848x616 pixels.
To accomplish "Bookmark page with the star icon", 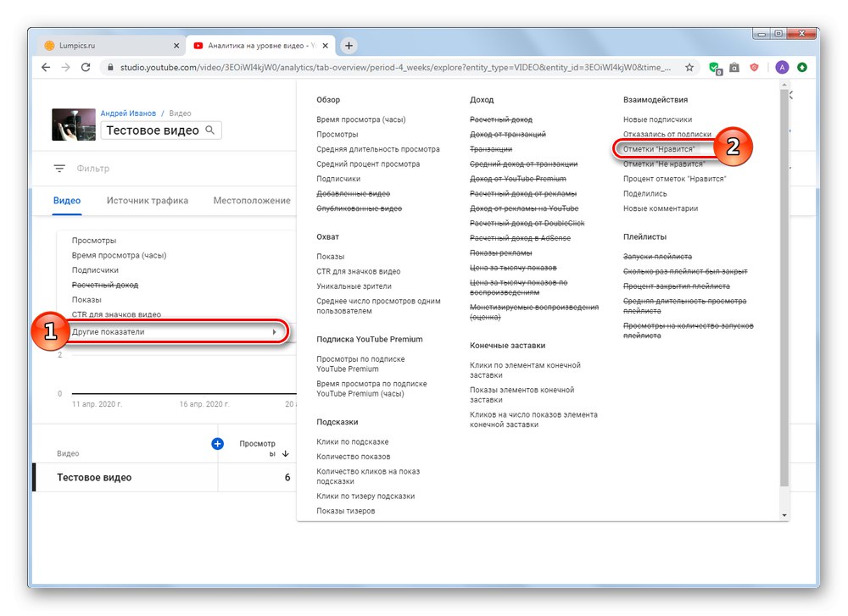I will pos(689,67).
